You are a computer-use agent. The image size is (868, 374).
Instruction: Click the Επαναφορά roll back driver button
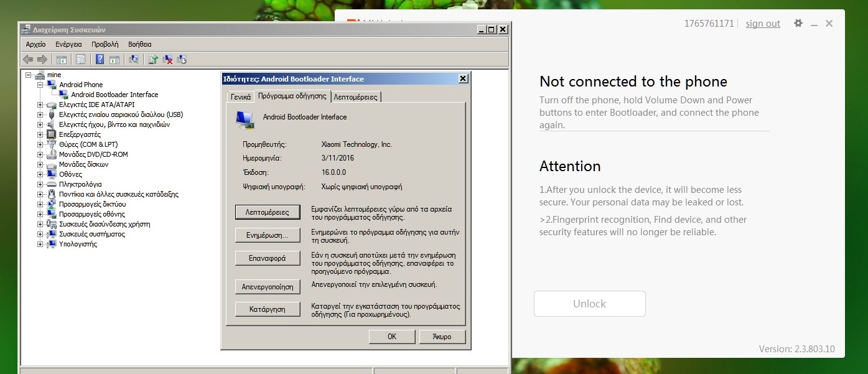pos(268,258)
